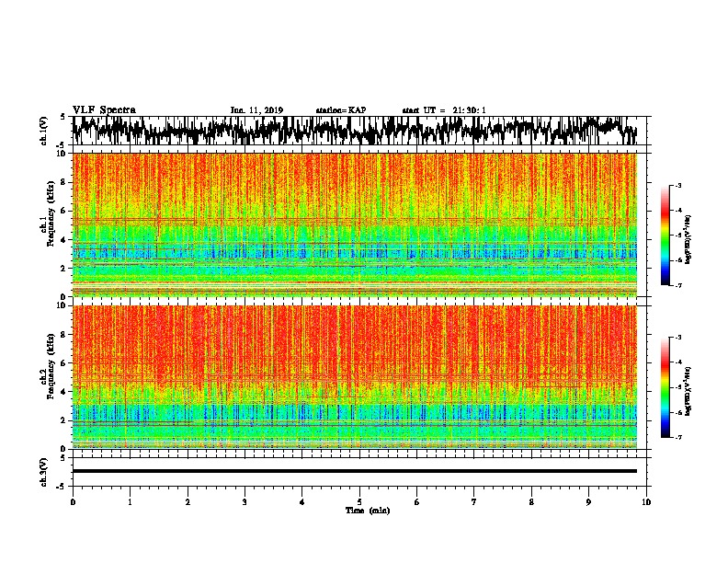
Task: Click the "2" kHz tick of ch.2 spectrogram
Action: tap(64, 420)
